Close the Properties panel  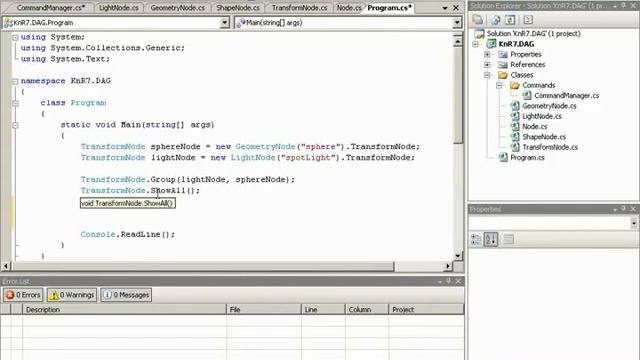pyautogui.click(x=633, y=209)
